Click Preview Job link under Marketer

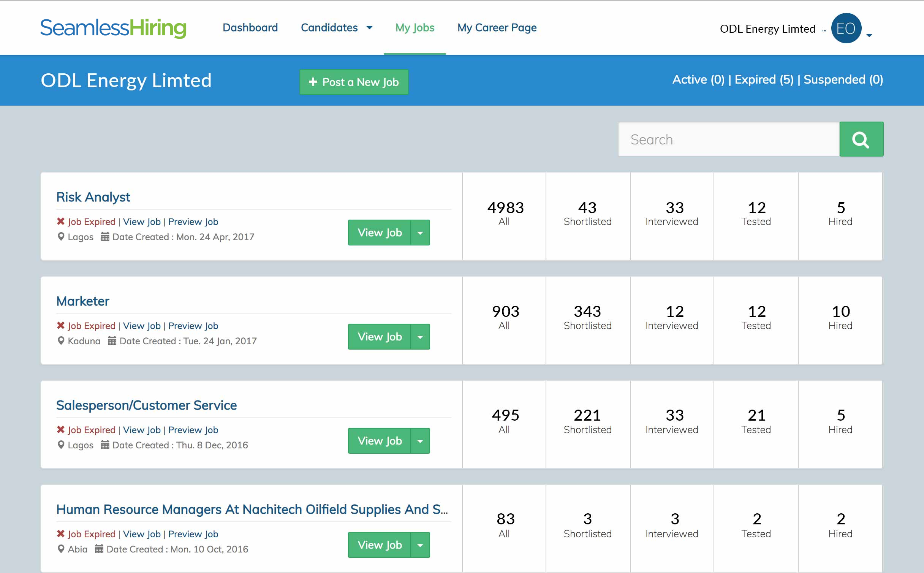(x=193, y=326)
